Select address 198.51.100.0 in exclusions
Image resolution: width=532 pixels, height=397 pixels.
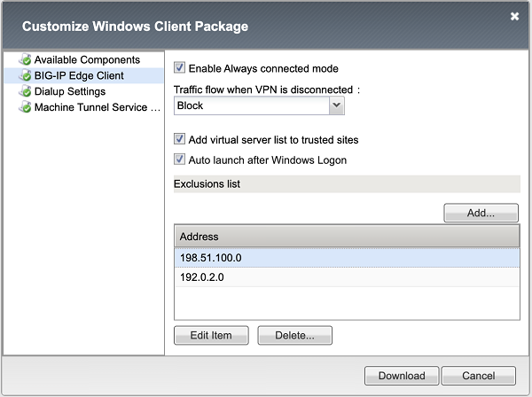(x=347, y=258)
